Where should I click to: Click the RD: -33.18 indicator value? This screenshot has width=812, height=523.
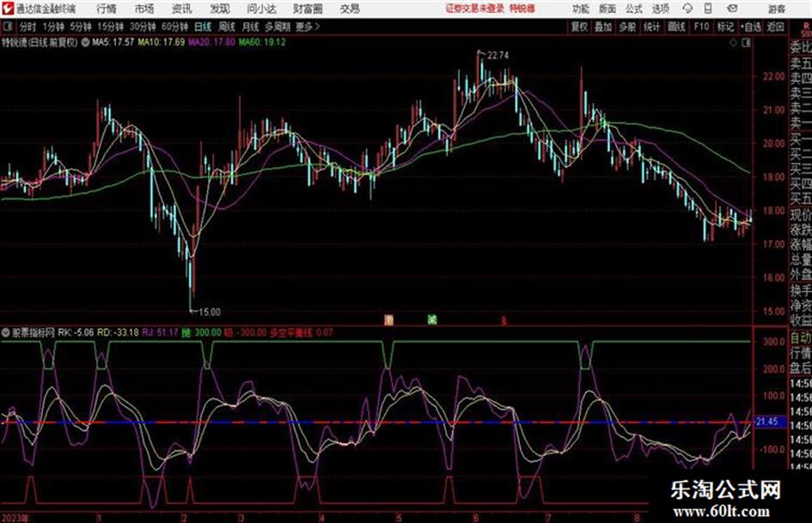[x=118, y=332]
